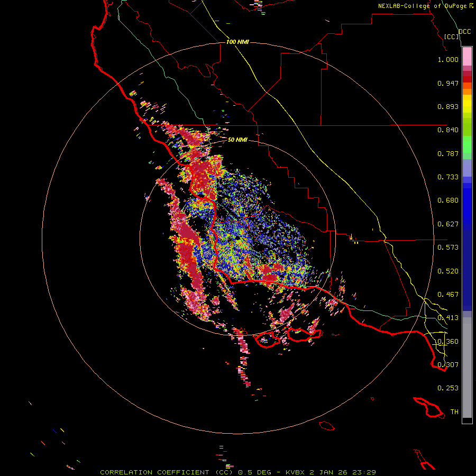Image resolution: width=476 pixels, height=476 pixels.
Task: Click the Correlation Coefficient caption at the bottom
Action: tap(238, 472)
